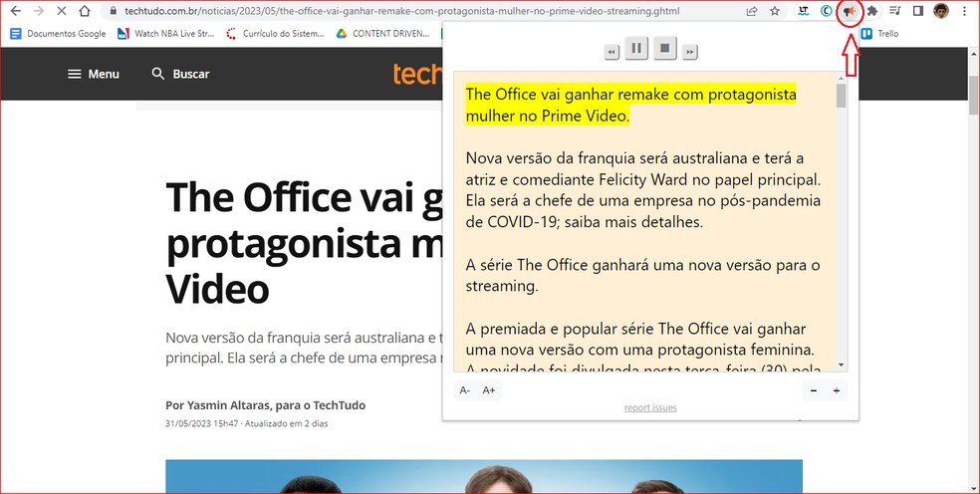Click the TechTudo logo in the header
This screenshot has height=494, width=980.
click(x=417, y=74)
